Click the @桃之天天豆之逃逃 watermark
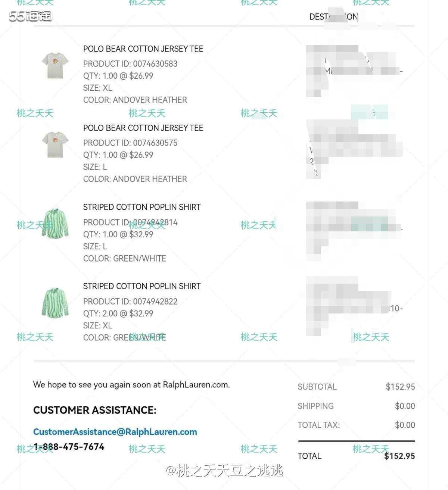The width and height of the screenshot is (448, 490). tap(224, 471)
